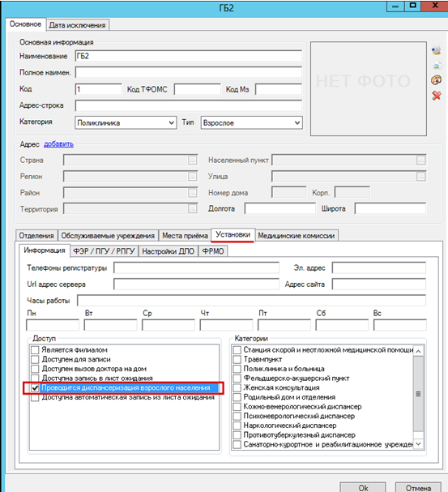This screenshot has height=492, width=448.
Task: Uncheck Проводится диспансеризация взрослого населения
Action: [35, 387]
